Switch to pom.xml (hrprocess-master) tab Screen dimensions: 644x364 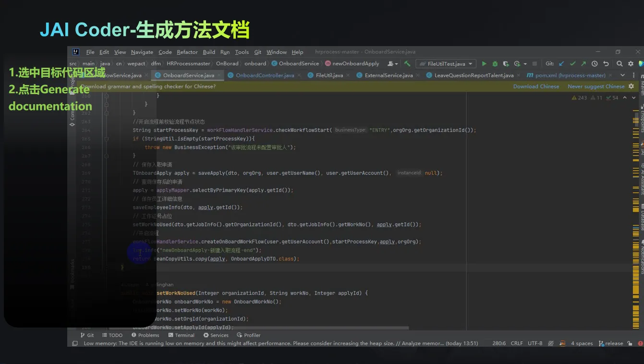coord(566,75)
